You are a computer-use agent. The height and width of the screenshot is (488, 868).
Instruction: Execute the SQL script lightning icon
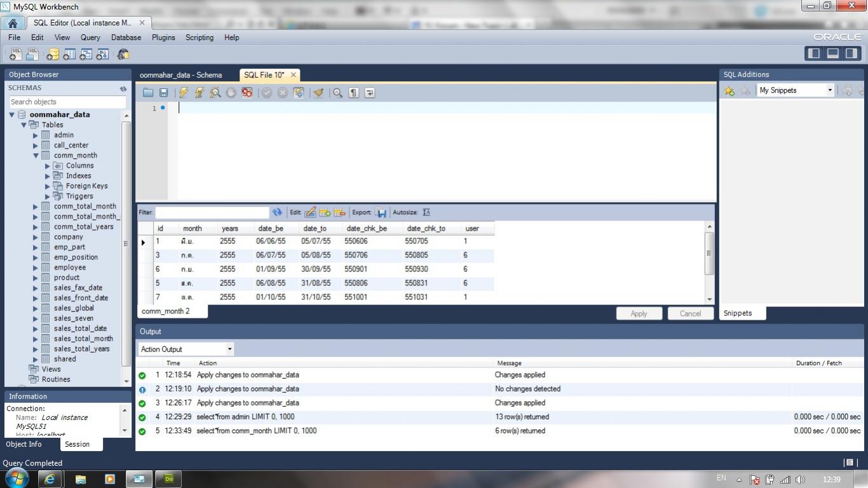[184, 93]
